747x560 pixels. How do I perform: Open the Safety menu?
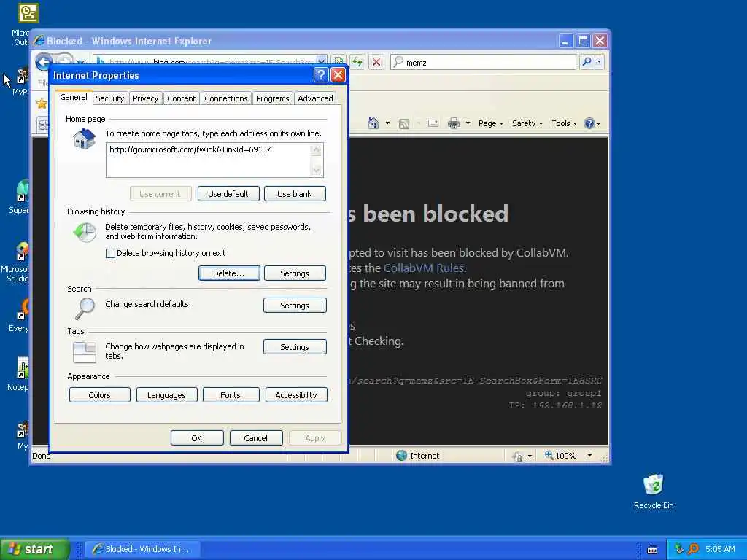pyautogui.click(x=527, y=123)
